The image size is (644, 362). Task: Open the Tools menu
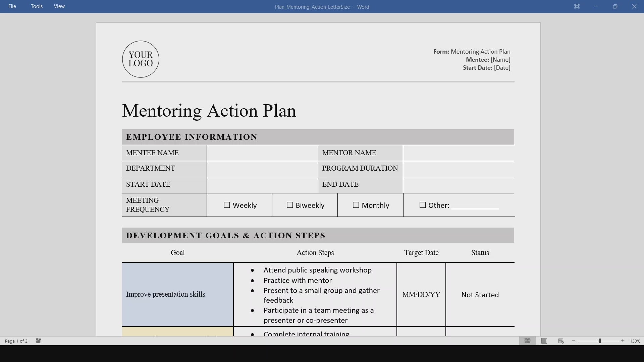[37, 6]
